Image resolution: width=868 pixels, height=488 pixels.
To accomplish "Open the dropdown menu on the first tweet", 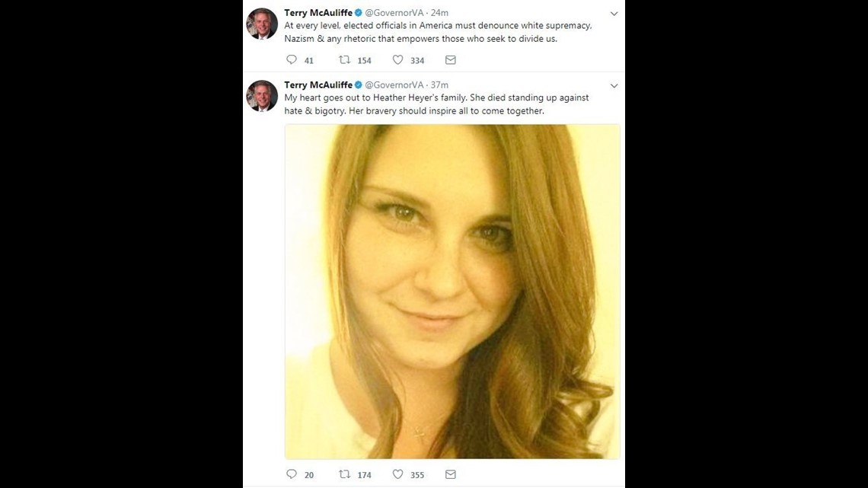I will (x=614, y=13).
